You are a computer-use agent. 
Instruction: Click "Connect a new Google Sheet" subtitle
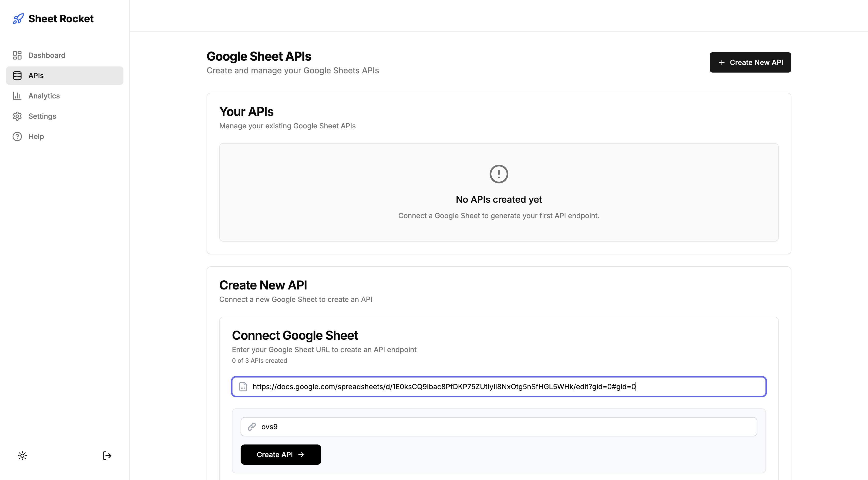point(295,299)
